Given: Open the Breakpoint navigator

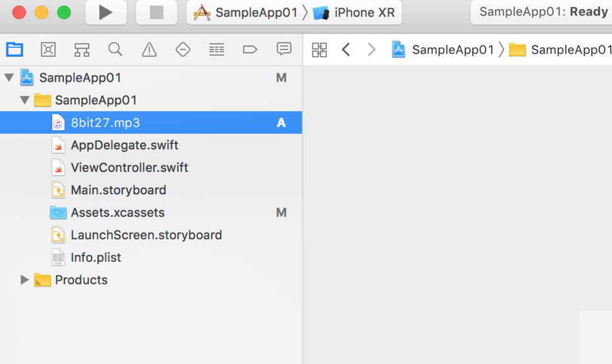Looking at the screenshot, I should tap(250, 50).
